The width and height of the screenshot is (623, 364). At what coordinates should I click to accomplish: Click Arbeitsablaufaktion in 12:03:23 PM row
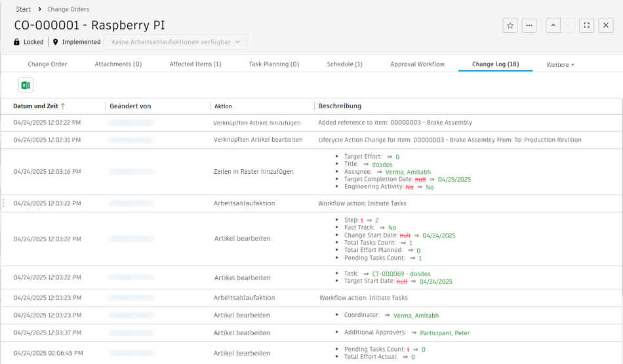tap(245, 298)
